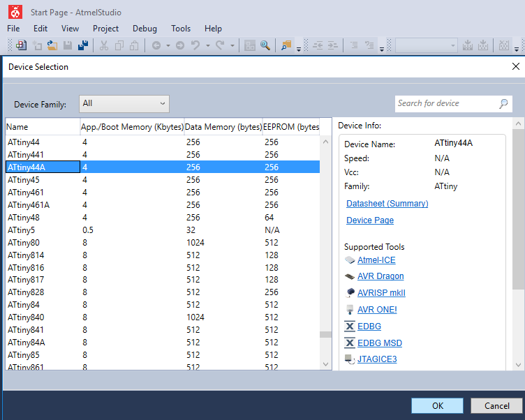
Task: Click the Find in Files folder icon
Action: coord(286,45)
